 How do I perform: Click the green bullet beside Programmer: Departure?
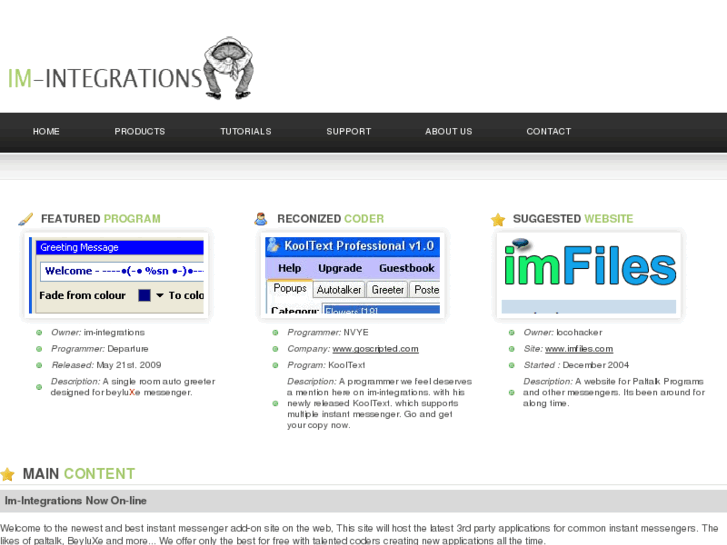pyautogui.click(x=39, y=349)
